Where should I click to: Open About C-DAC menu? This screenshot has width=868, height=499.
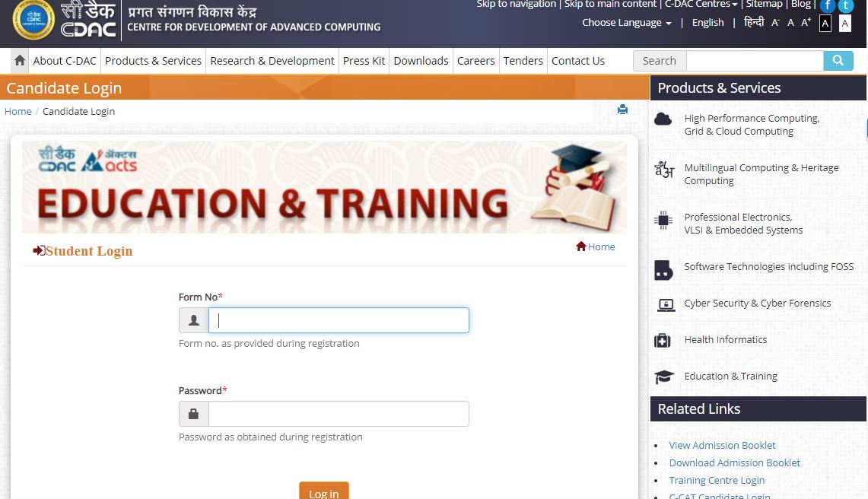(x=65, y=61)
